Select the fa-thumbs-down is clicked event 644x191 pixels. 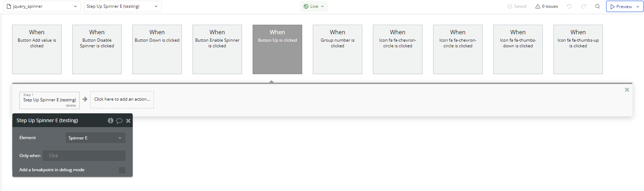coord(518,49)
